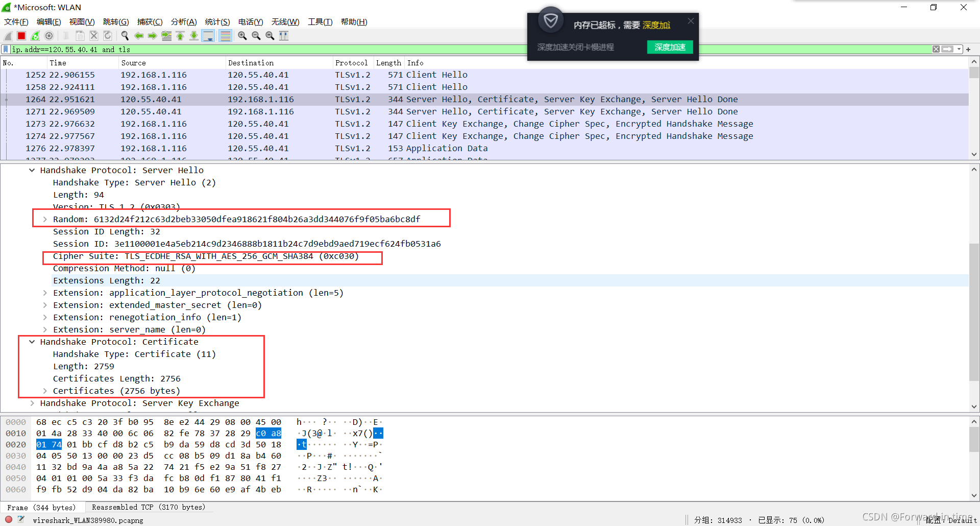
Task: Collapse Handshake Protocol: Certificate node
Action: 32,342
